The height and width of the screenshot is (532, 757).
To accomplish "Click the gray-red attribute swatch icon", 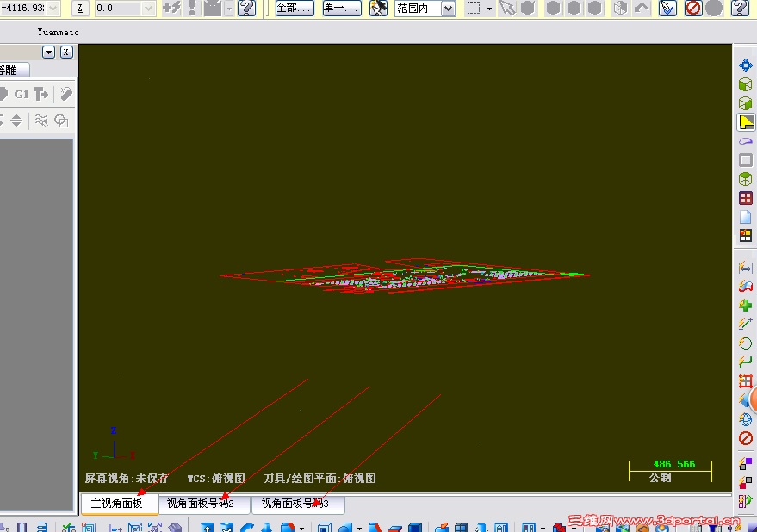I will [746, 482].
